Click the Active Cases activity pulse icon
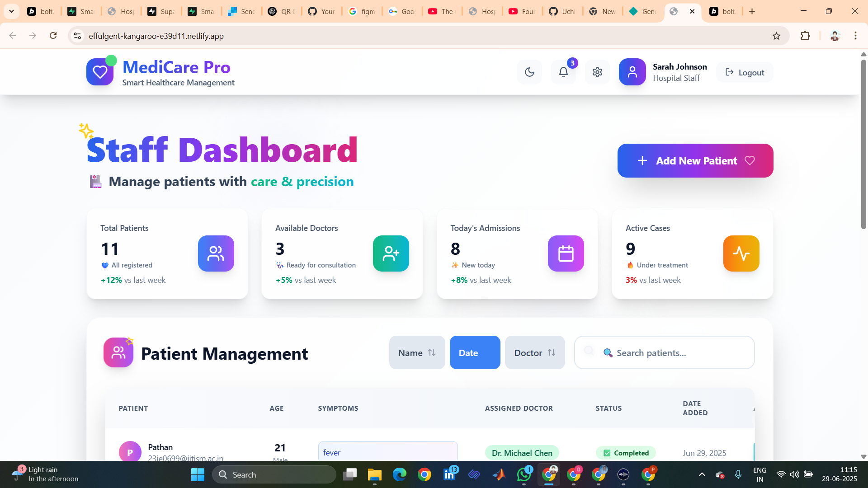Viewport: 868px width, 488px height. click(x=741, y=253)
